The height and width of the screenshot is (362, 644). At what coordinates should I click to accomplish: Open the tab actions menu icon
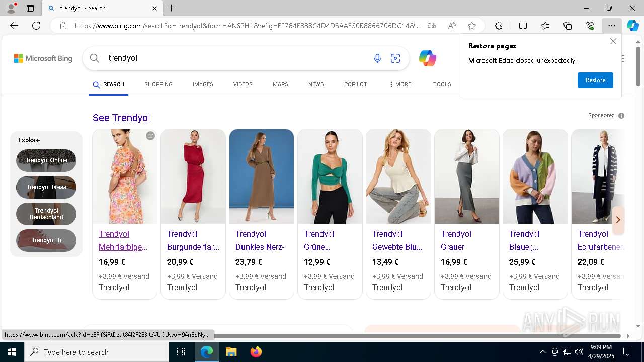30,8
